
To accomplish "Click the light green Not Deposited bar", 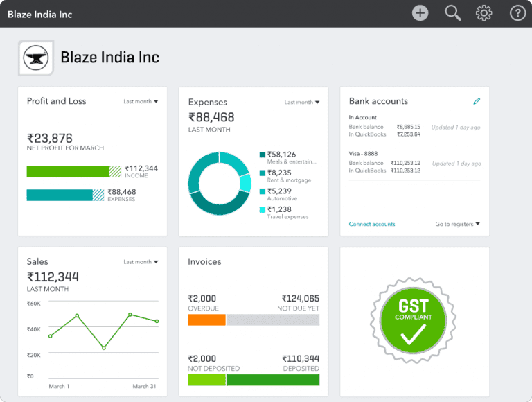I will tap(206, 380).
